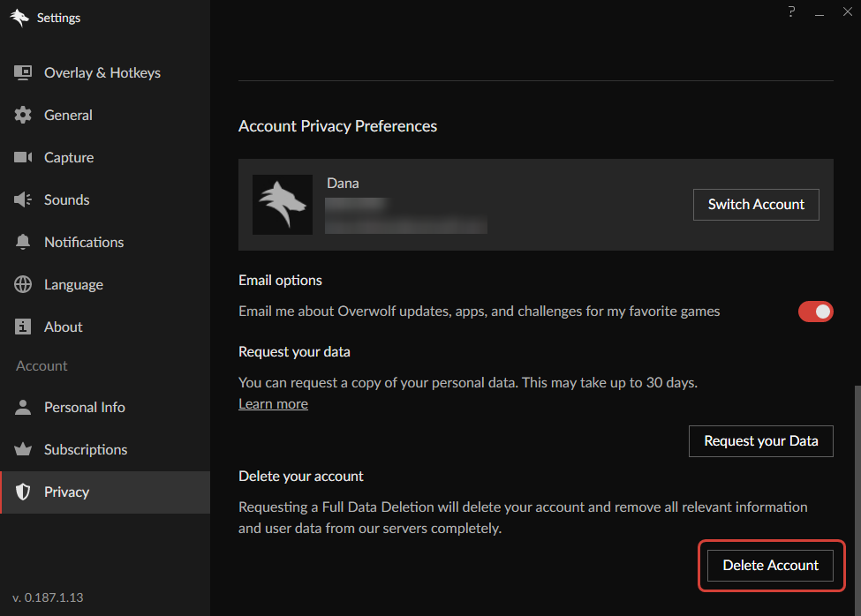This screenshot has height=616, width=861.
Task: Click the General gear icon
Action: click(x=22, y=116)
